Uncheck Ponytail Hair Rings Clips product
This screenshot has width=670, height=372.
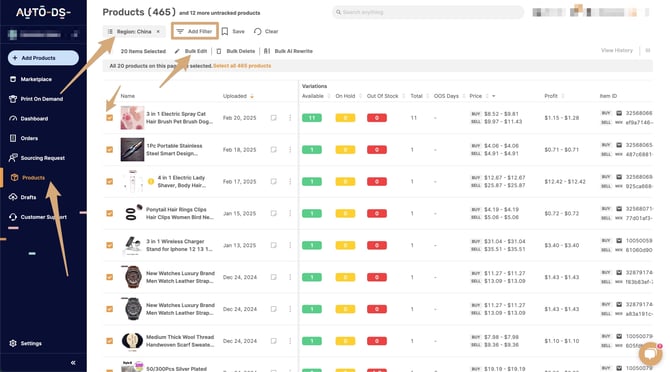(x=109, y=213)
